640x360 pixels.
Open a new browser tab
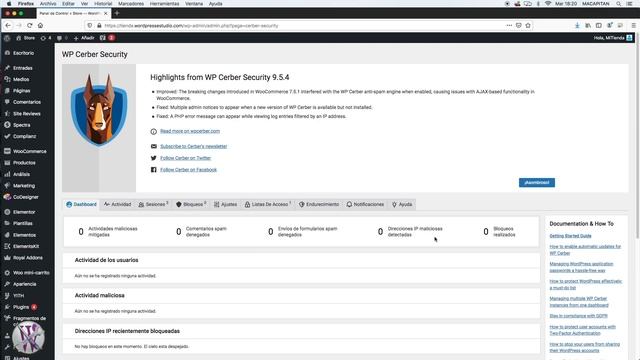(x=117, y=13)
